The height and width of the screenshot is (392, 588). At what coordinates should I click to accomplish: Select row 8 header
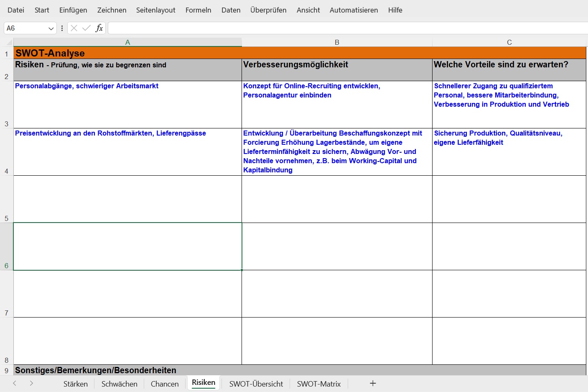(x=7, y=341)
